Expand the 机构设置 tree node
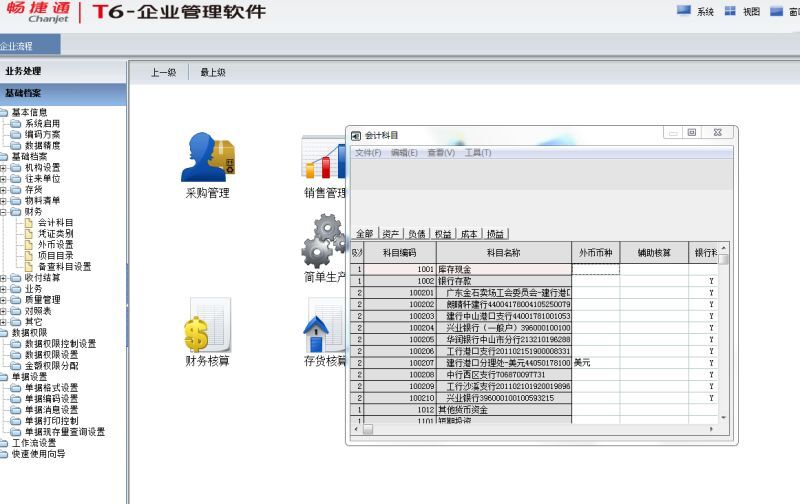The height and width of the screenshot is (504, 800). pos(4,168)
